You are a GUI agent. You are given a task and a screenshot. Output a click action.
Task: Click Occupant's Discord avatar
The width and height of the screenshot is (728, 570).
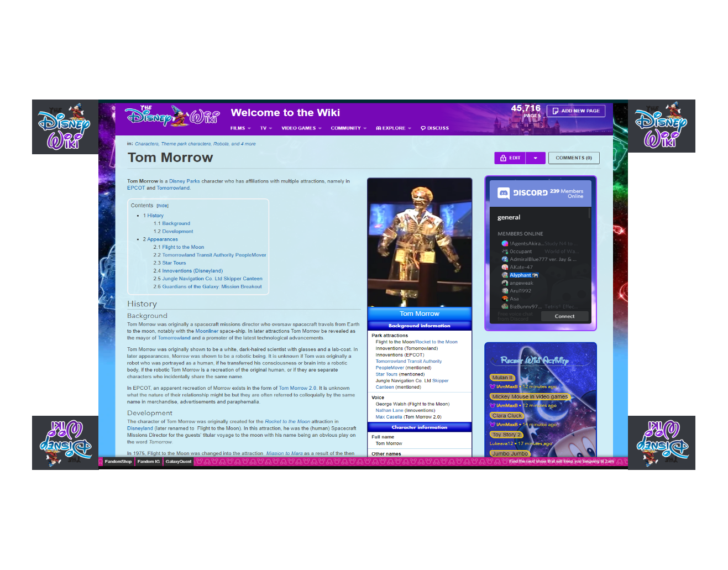pyautogui.click(x=505, y=252)
